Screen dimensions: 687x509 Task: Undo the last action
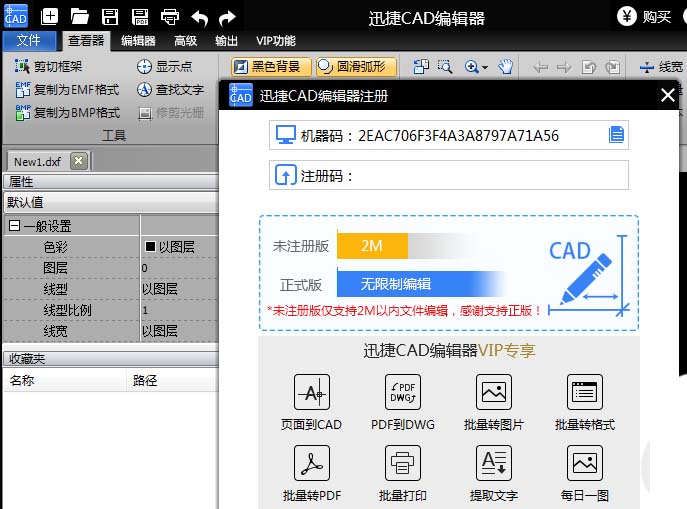[199, 18]
